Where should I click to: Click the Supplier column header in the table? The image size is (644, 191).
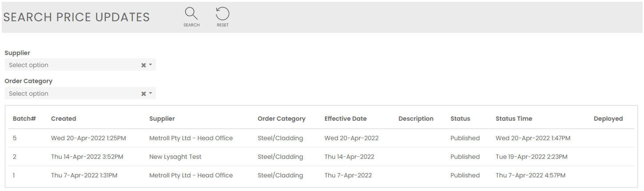pyautogui.click(x=162, y=119)
